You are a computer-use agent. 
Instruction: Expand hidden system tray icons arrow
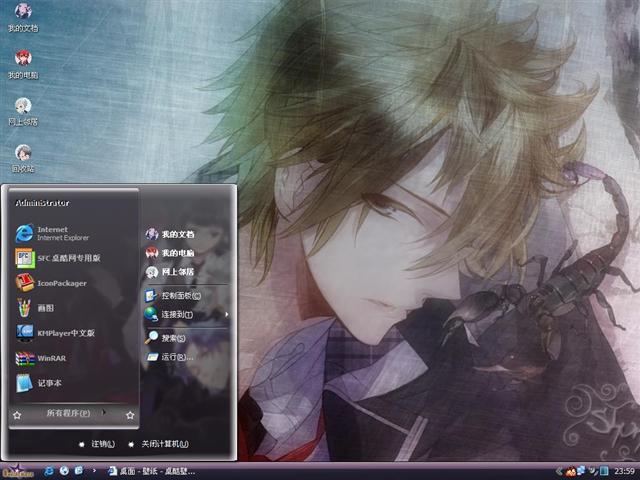(559, 471)
